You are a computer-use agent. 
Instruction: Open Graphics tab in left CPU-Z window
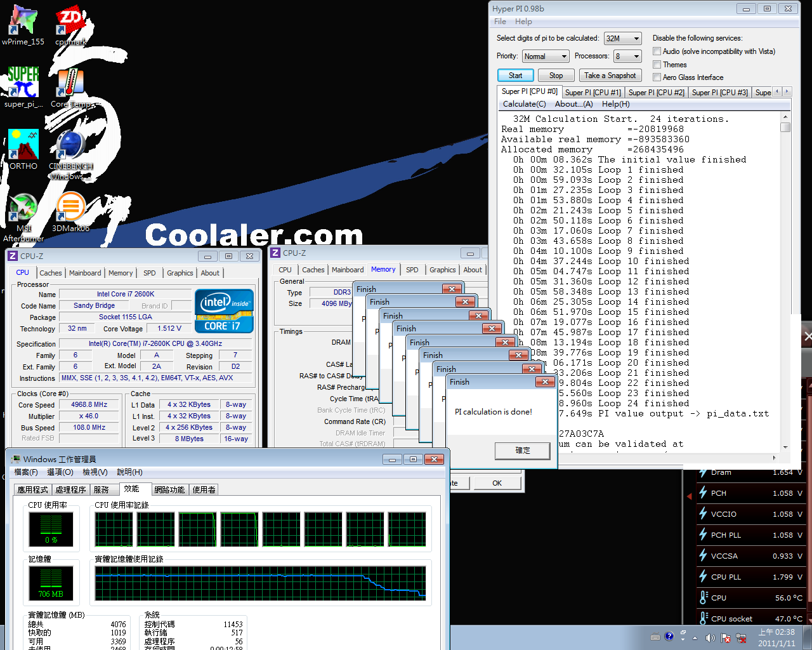click(180, 273)
